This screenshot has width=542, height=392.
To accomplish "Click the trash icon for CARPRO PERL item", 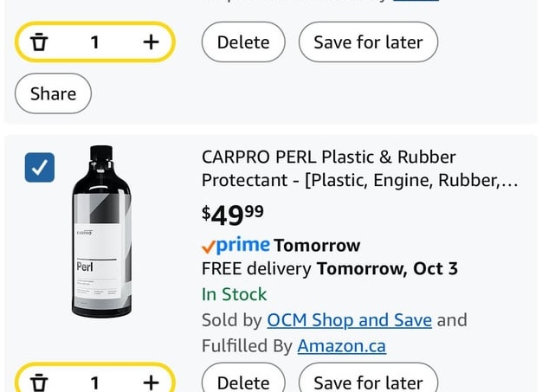I will [x=39, y=382].
